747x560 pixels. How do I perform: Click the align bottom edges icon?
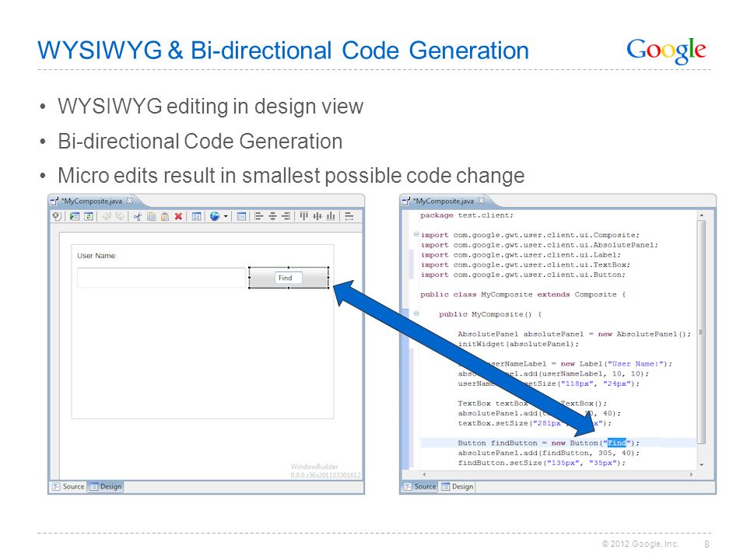point(331,217)
